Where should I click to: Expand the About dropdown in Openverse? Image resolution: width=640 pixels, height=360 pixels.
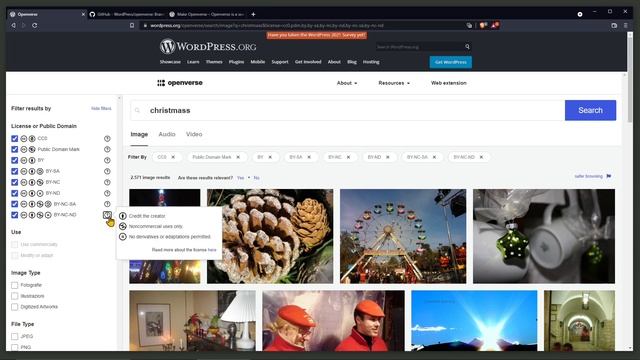(347, 83)
